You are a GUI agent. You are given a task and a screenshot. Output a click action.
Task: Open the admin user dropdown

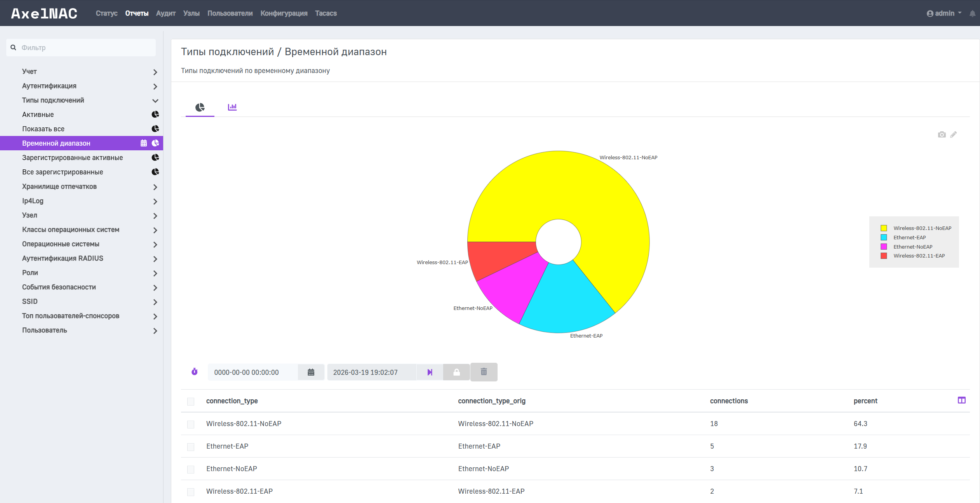(x=944, y=13)
